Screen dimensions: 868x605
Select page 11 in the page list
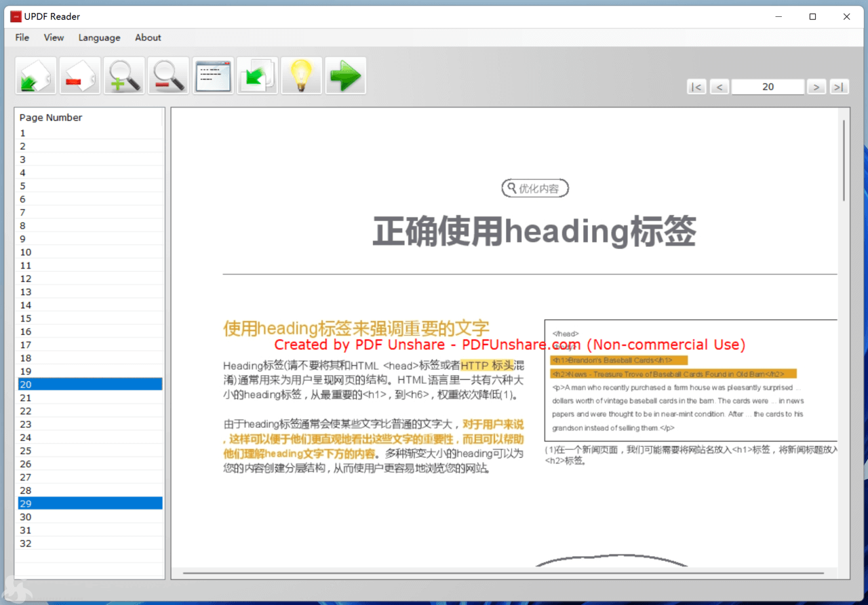(x=90, y=265)
